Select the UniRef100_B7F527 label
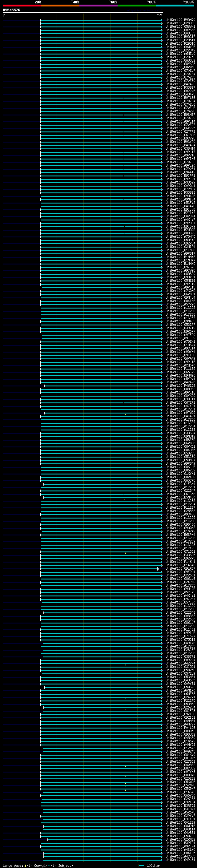Viewport: 197px width, 868px height. click(180, 636)
